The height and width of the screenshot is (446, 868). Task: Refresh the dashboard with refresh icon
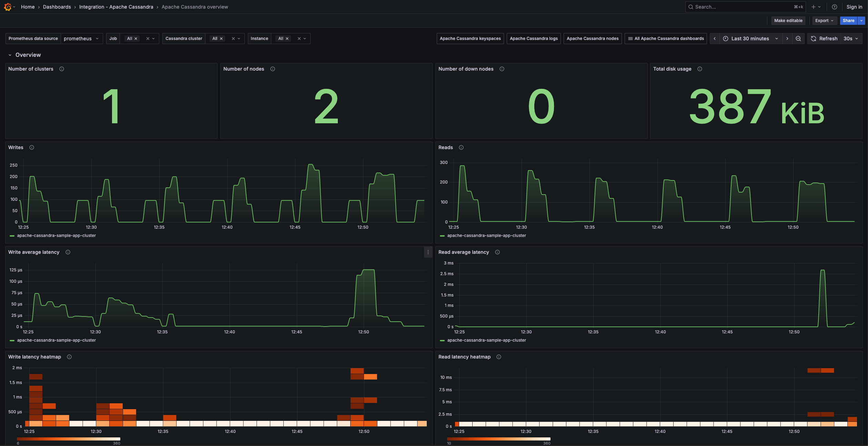813,39
